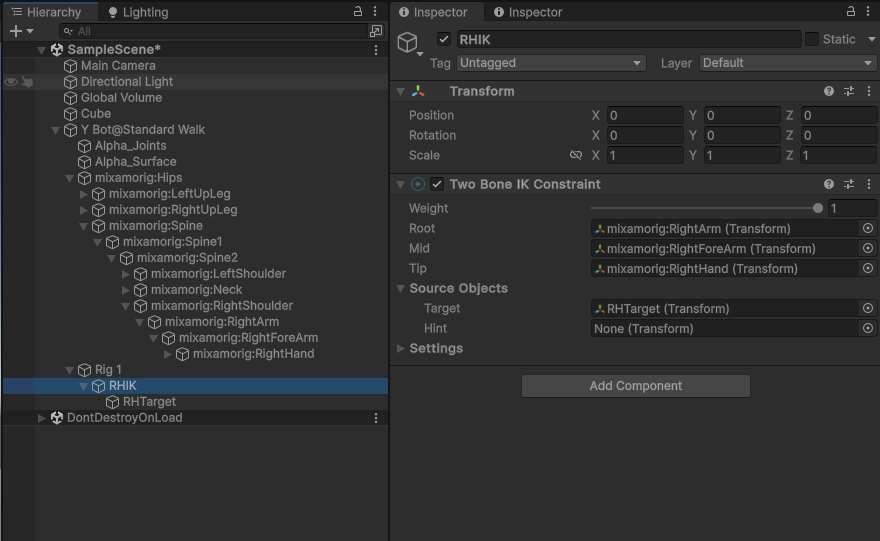Open SampleScene kebab options menu
Screen dimensions: 880x541
376,50
